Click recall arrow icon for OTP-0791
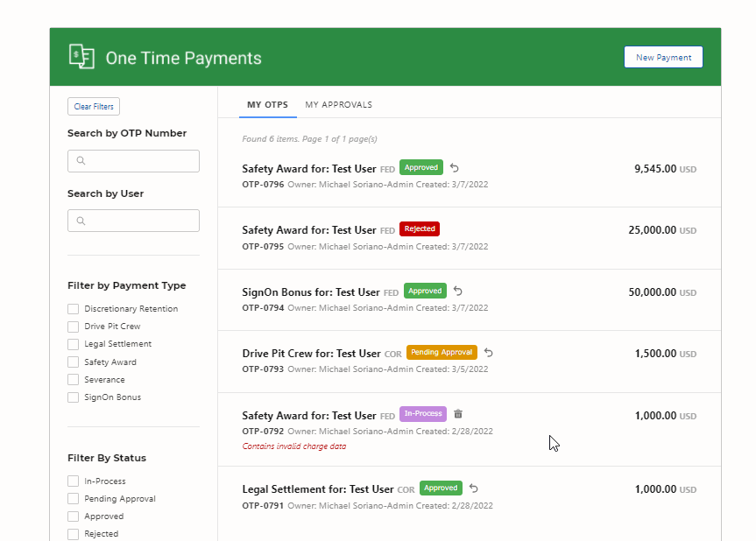The height and width of the screenshot is (541, 756). 473,488
